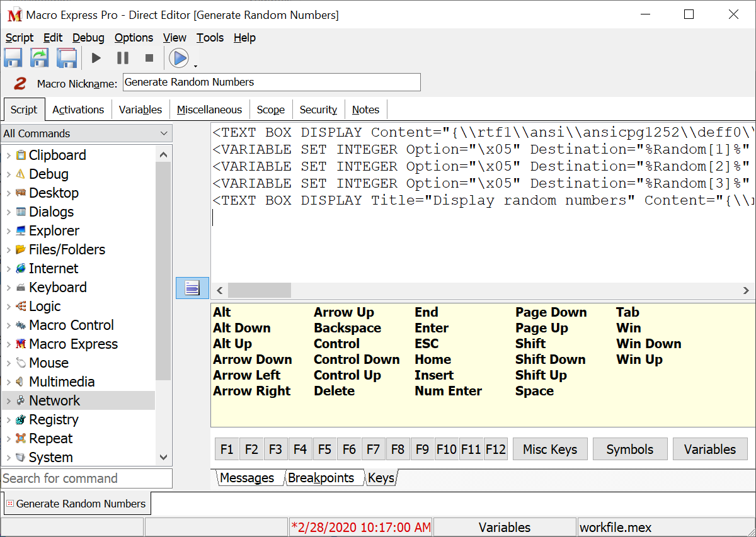The image size is (756, 537).
Task: Click the script view icon beside editor
Action: point(192,288)
